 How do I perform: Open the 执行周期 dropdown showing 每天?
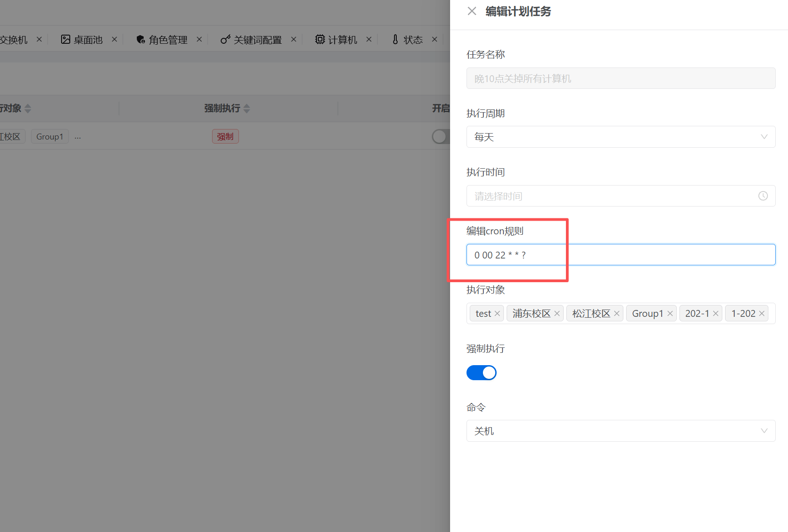click(620, 137)
